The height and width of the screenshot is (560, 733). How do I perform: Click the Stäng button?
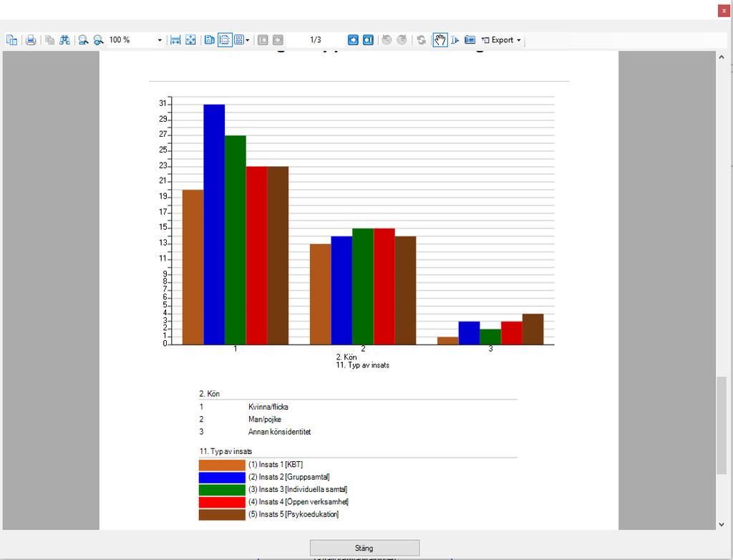(364, 548)
